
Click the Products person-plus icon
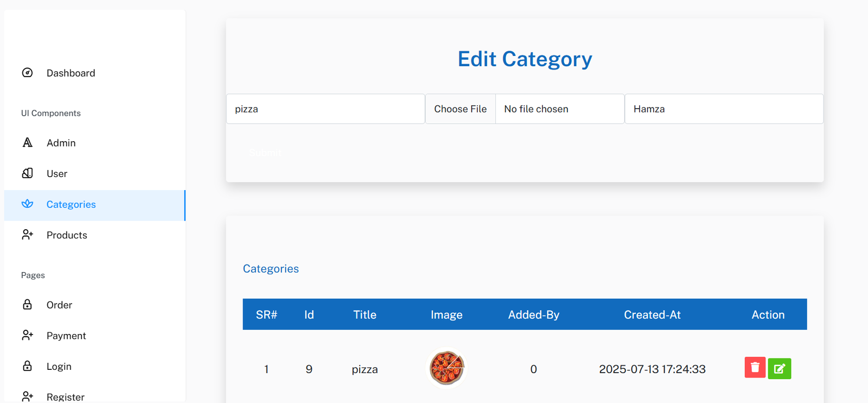27,235
